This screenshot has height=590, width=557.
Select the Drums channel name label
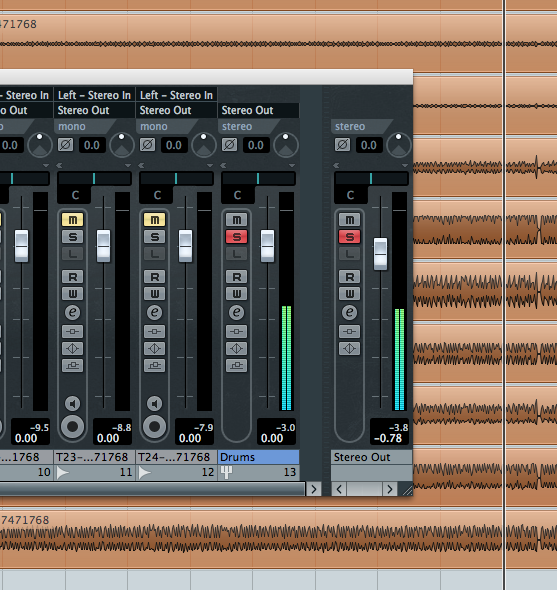(x=259, y=457)
